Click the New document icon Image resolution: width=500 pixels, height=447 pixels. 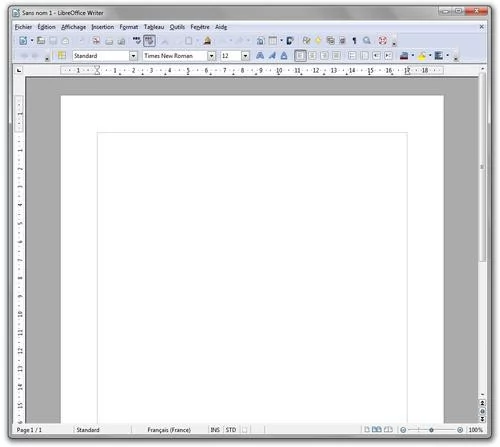pyautogui.click(x=23, y=41)
